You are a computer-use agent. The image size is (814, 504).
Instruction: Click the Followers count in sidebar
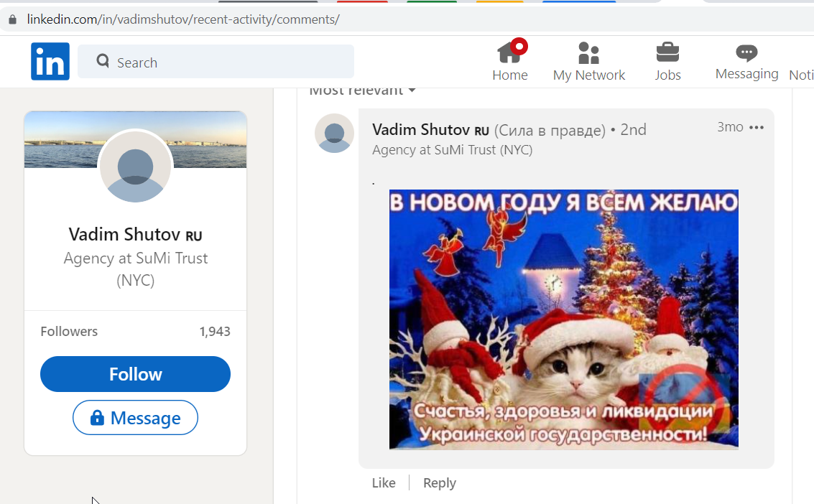[x=215, y=332]
